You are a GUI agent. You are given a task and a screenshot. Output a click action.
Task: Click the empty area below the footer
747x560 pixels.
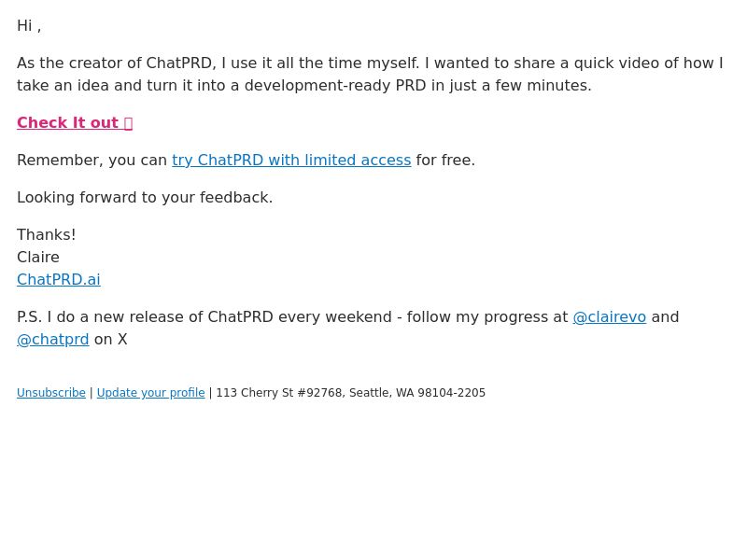tap(373, 485)
